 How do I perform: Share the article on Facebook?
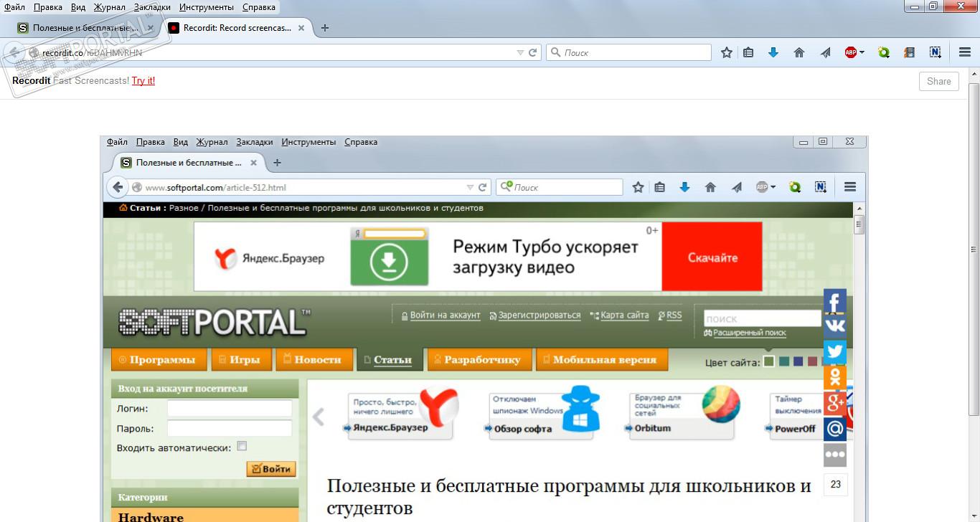point(835,301)
